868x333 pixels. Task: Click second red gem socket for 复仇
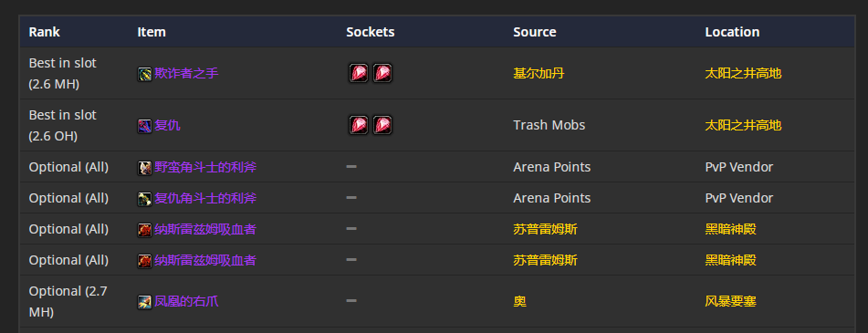(x=382, y=125)
